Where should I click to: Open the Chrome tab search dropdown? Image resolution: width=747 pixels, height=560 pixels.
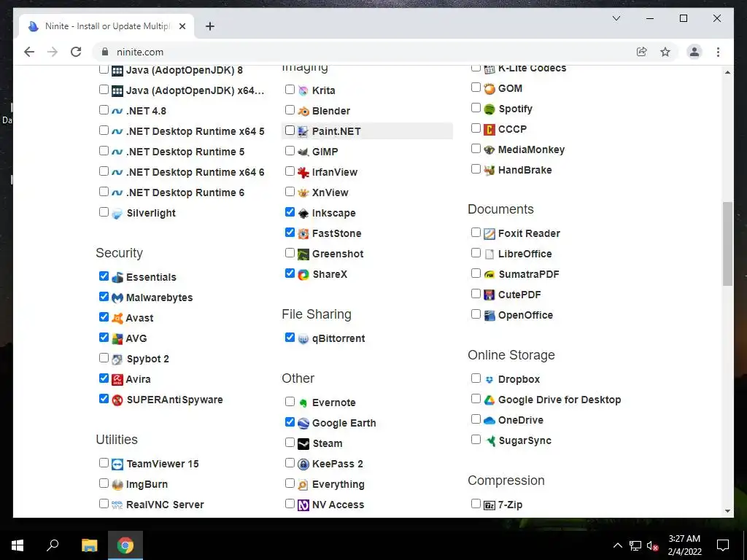(x=616, y=18)
